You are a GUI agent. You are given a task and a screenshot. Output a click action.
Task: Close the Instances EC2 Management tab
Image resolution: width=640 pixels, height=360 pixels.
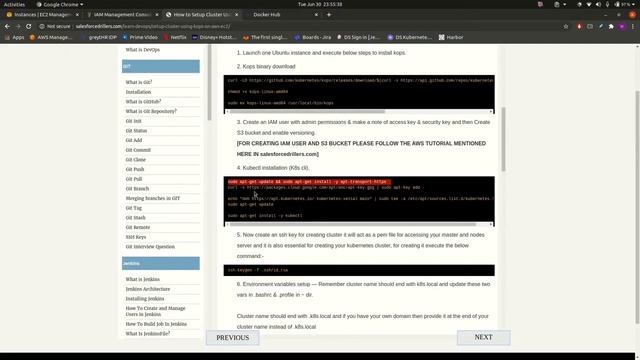[77, 15]
